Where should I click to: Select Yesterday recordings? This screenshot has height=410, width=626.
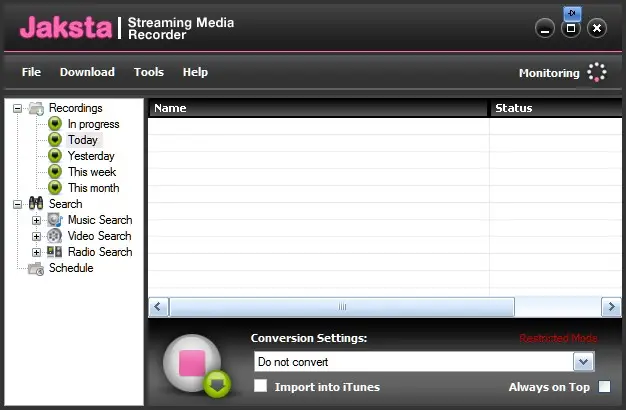(x=91, y=156)
